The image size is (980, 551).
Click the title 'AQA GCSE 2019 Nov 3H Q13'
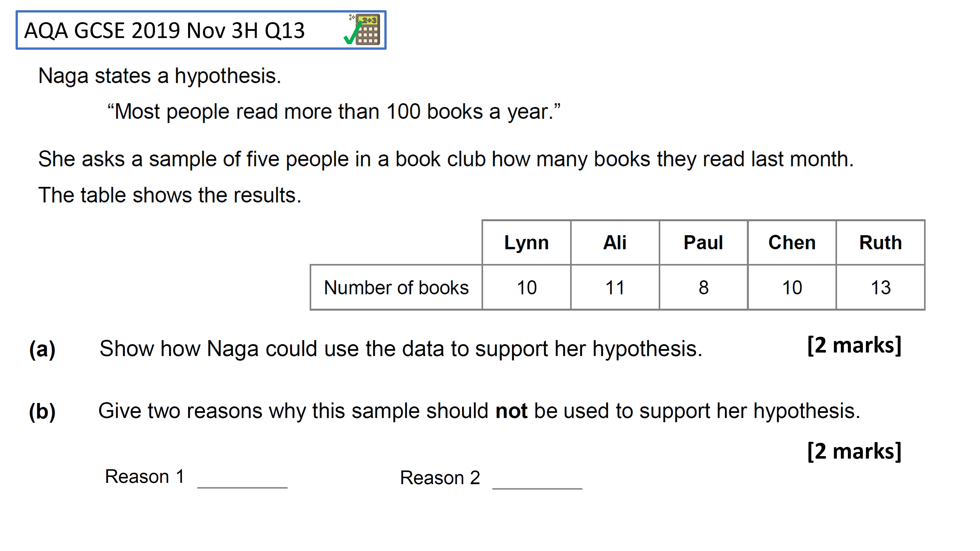(x=164, y=30)
